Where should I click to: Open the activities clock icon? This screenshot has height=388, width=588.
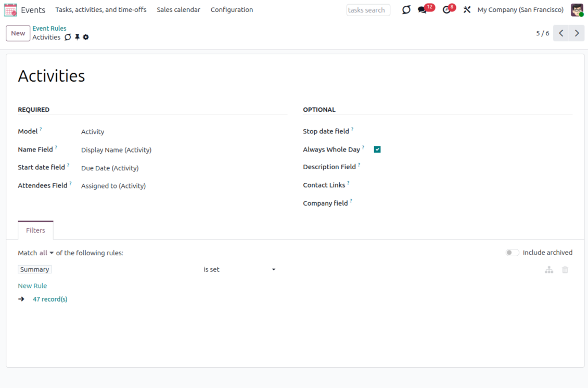point(446,10)
